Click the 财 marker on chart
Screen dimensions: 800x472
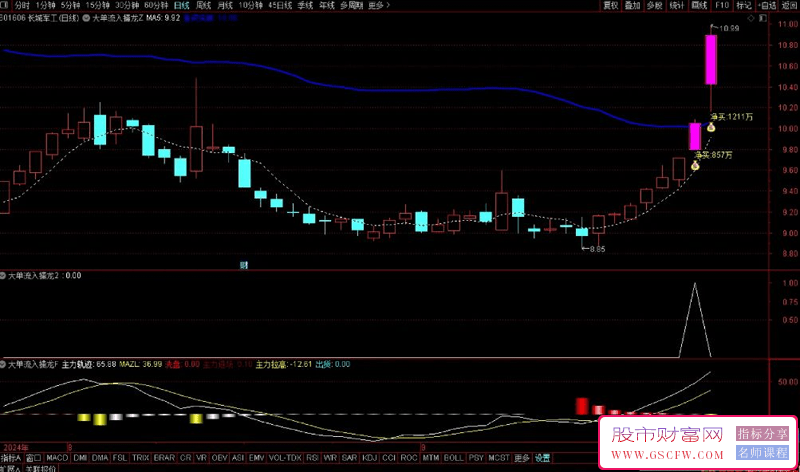coord(244,265)
